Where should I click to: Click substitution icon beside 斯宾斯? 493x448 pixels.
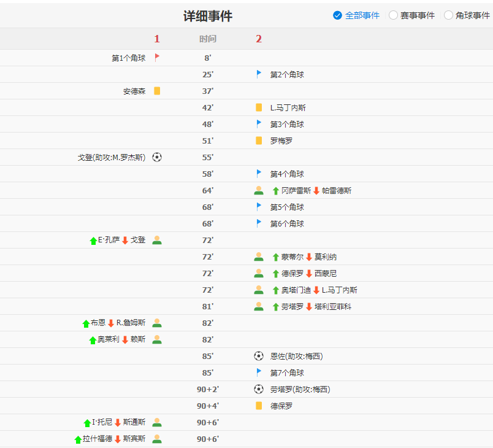pos(157,439)
